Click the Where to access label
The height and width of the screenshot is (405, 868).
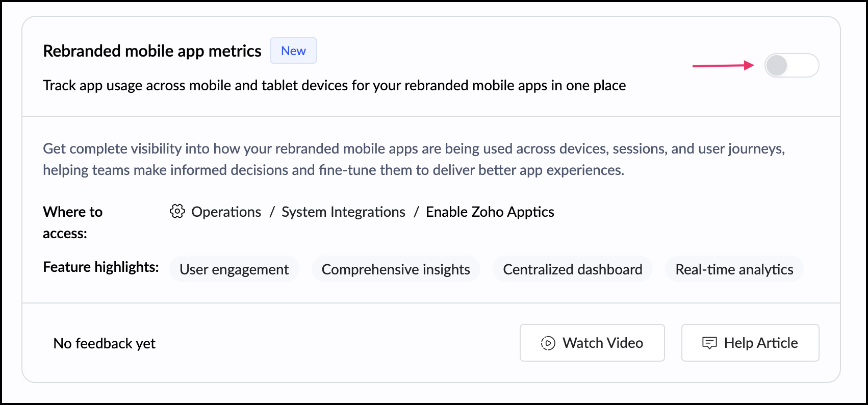pos(72,222)
